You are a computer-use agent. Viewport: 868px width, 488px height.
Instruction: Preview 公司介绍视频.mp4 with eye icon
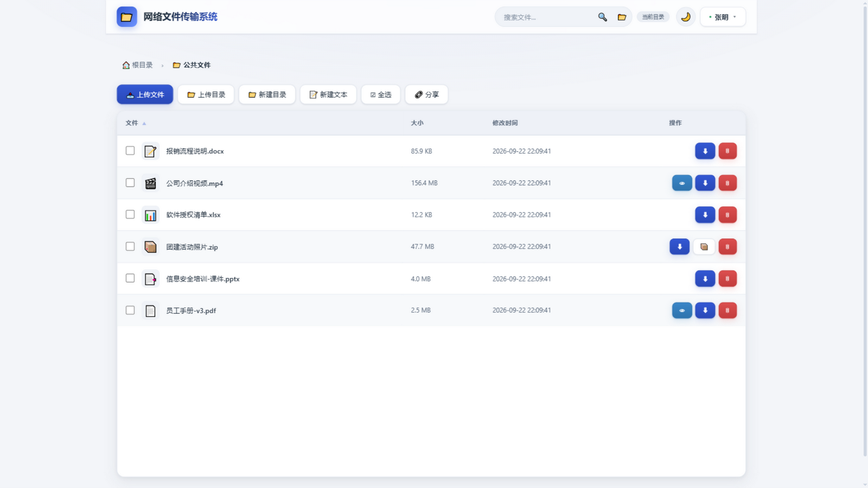tap(682, 183)
